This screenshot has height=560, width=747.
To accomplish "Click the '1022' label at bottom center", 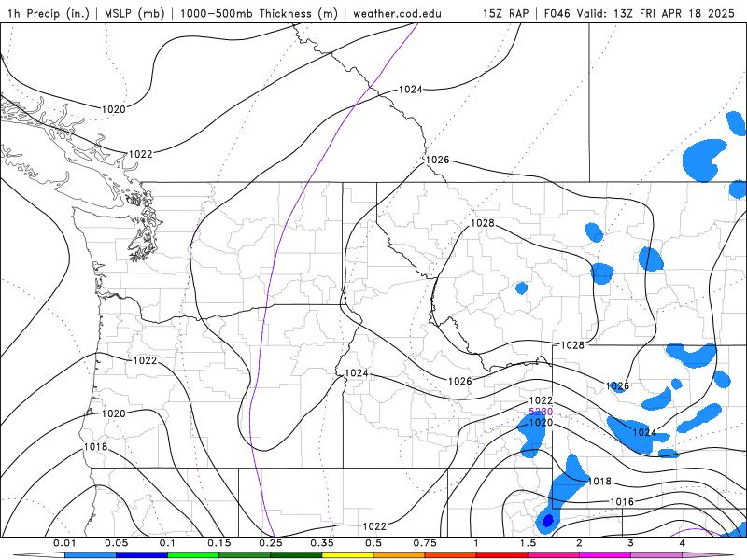I will tap(374, 526).
